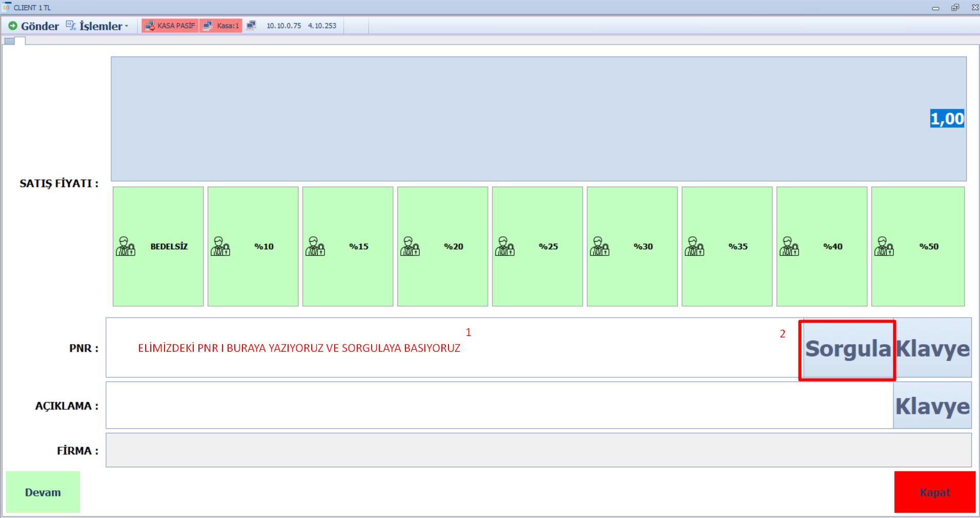Pick the %25 discount tile
Screen dimensions: 980x518
tap(537, 247)
